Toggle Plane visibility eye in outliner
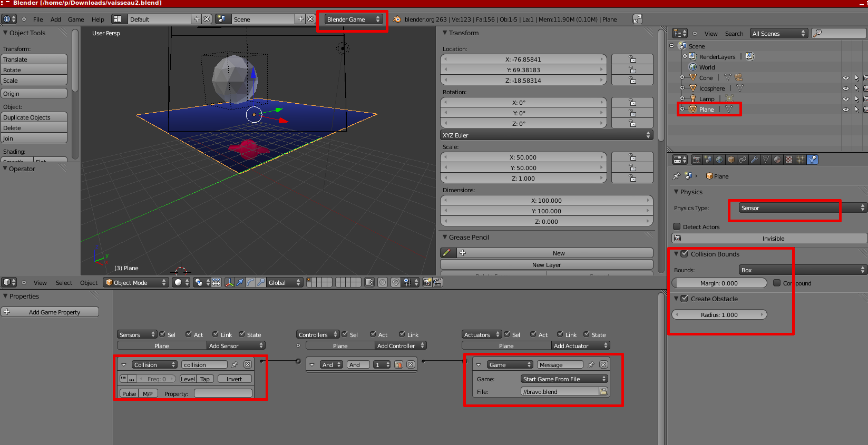Image resolution: width=868 pixels, height=445 pixels. (846, 110)
